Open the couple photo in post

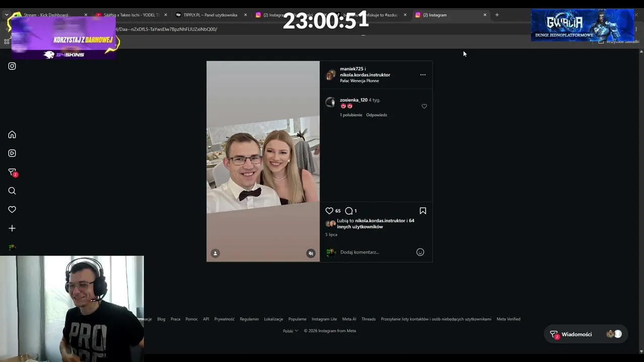point(263,161)
